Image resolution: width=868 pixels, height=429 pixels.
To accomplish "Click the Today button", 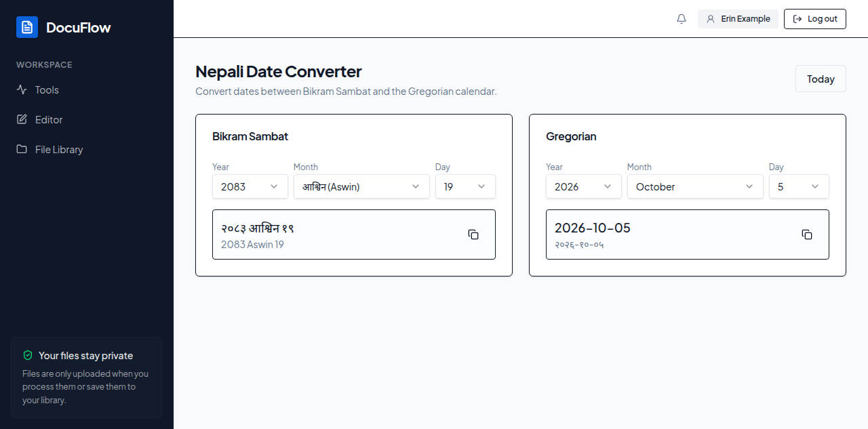I will (821, 79).
